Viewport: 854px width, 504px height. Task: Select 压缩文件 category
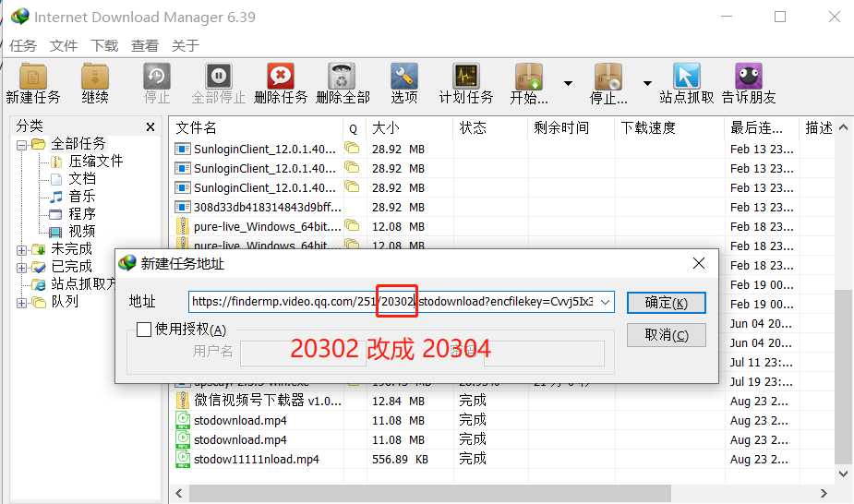95,162
